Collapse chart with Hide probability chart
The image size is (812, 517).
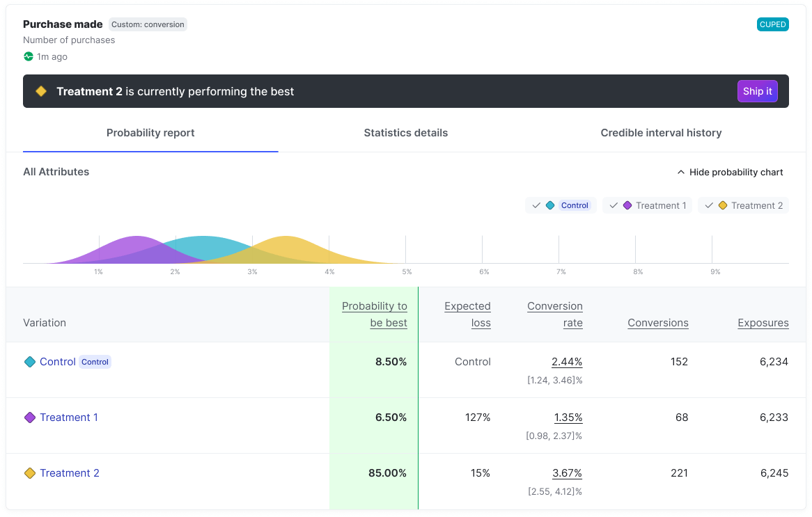[730, 172]
